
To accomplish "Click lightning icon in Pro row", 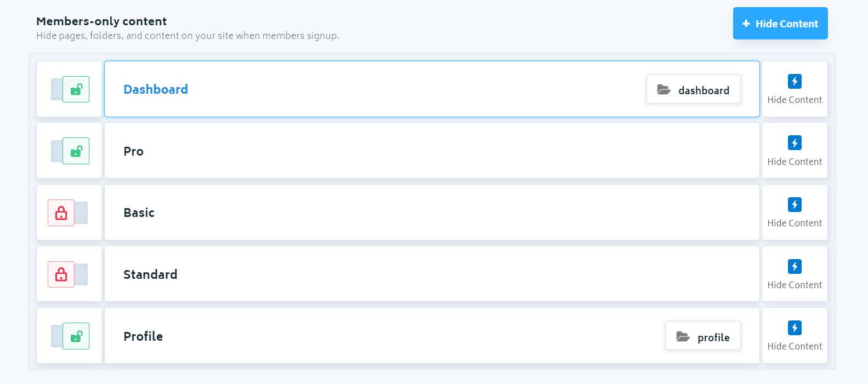I will pyautogui.click(x=795, y=143).
